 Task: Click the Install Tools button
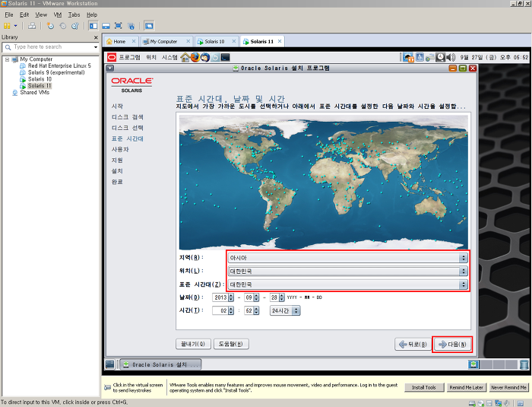click(424, 387)
